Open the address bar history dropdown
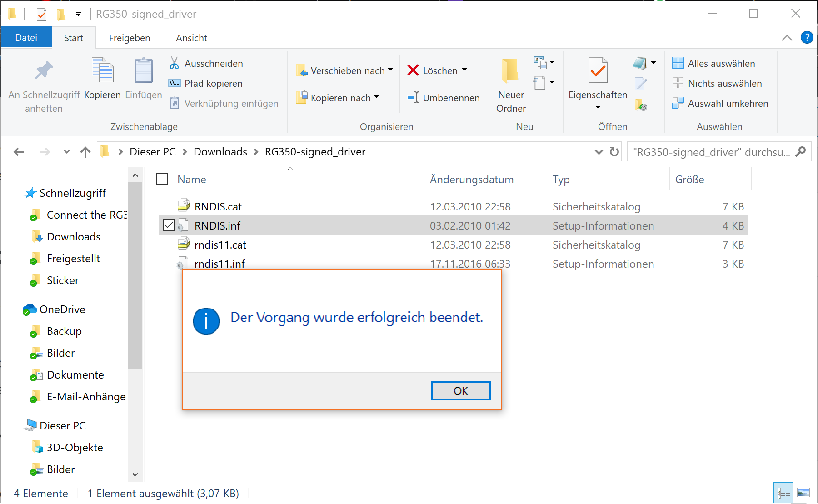Viewport: 818px width, 504px height. click(599, 152)
